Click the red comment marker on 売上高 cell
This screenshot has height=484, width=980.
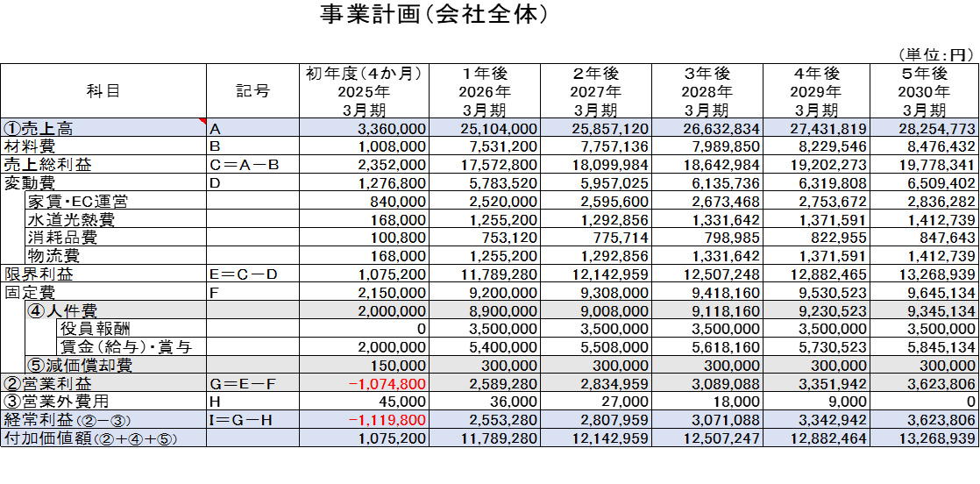[x=202, y=121]
